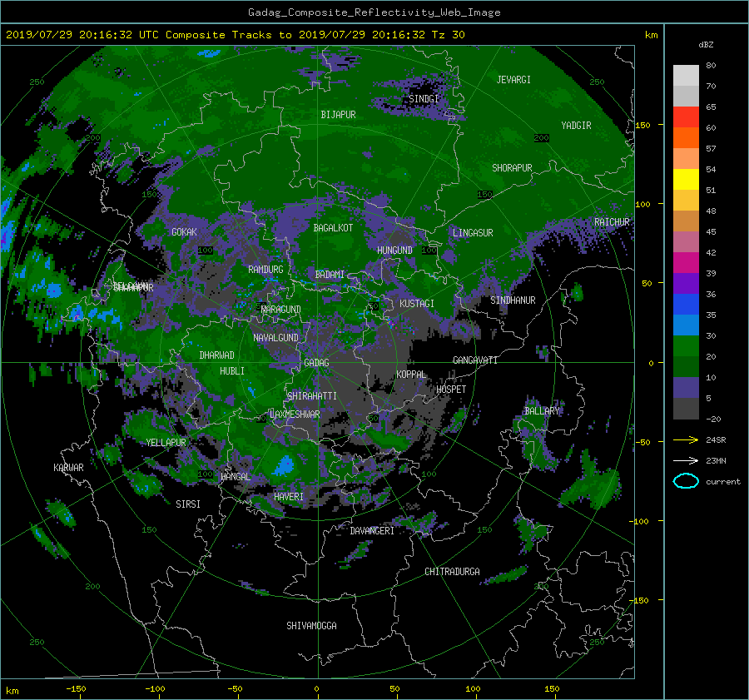749x700 pixels.
Task: Click the 'SHORAPUR' map label
Action: pyautogui.click(x=512, y=168)
